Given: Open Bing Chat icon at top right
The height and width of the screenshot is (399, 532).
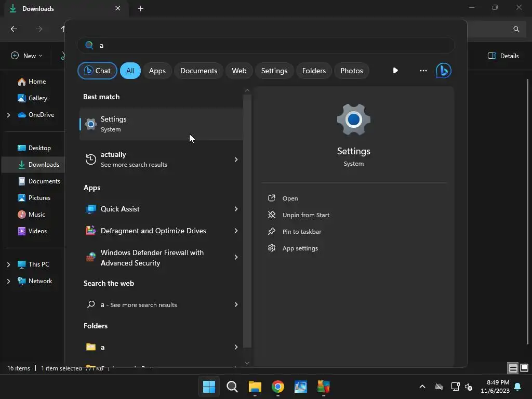Looking at the screenshot, I should 443,71.
